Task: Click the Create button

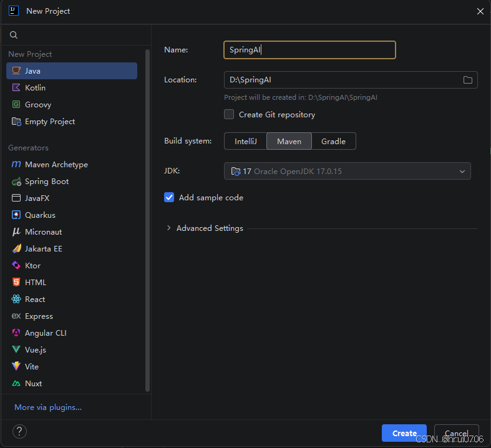Action: click(404, 433)
